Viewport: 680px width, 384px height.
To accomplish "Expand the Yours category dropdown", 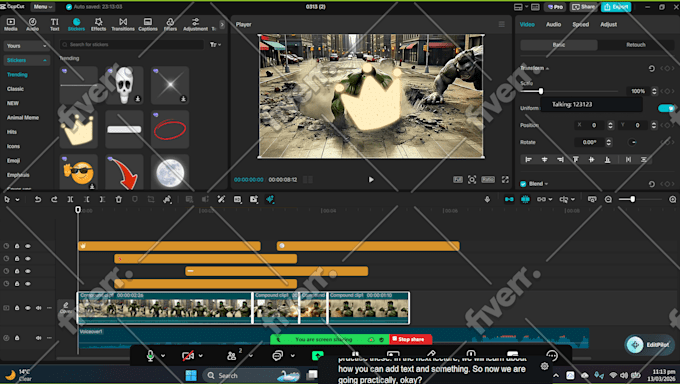I will point(27,46).
